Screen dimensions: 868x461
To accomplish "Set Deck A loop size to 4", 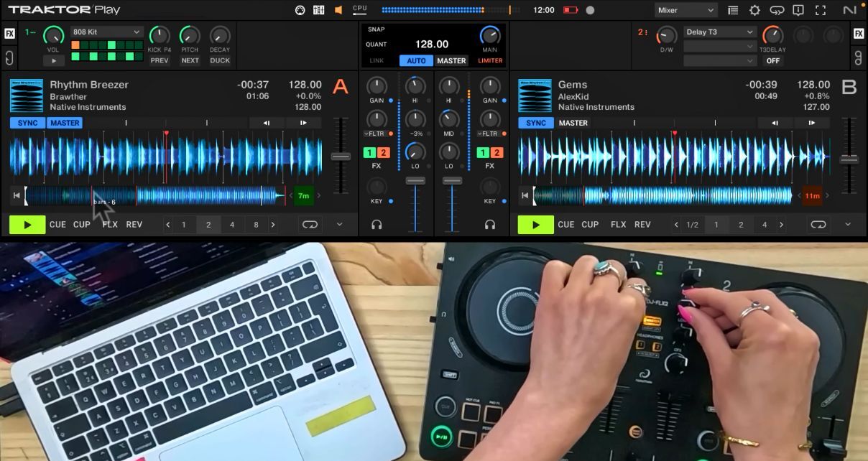I will click(231, 225).
